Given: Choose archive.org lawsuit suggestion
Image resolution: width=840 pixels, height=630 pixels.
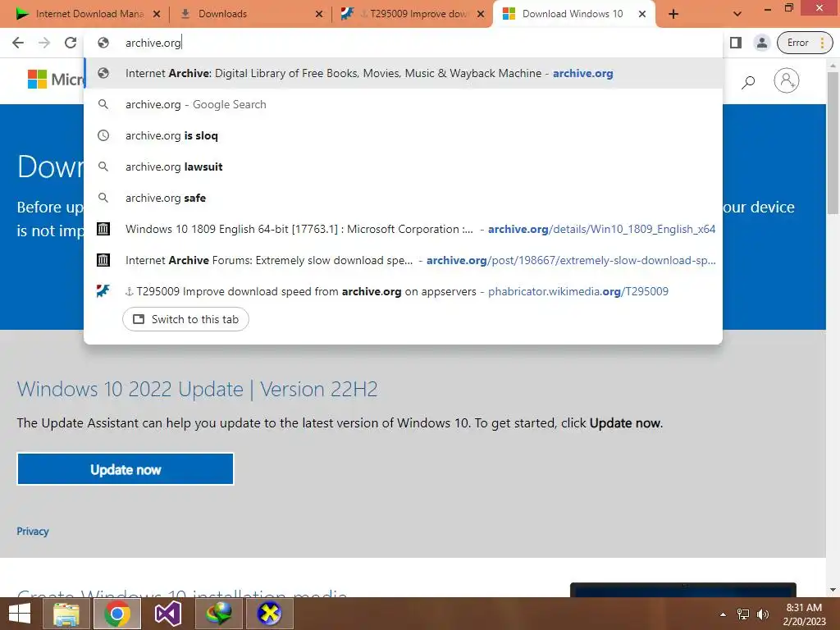Looking at the screenshot, I should pyautogui.click(x=403, y=167).
